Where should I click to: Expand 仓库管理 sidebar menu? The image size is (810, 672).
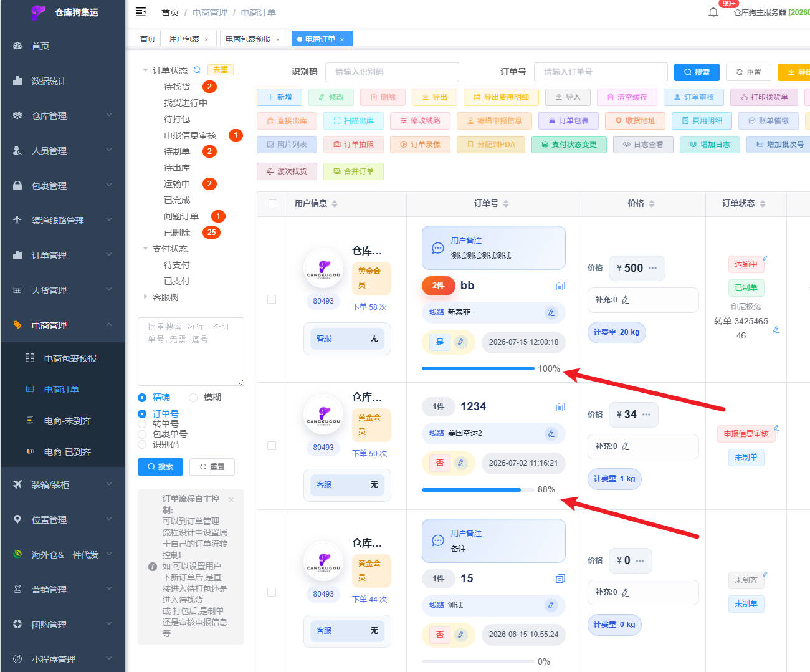(x=62, y=116)
